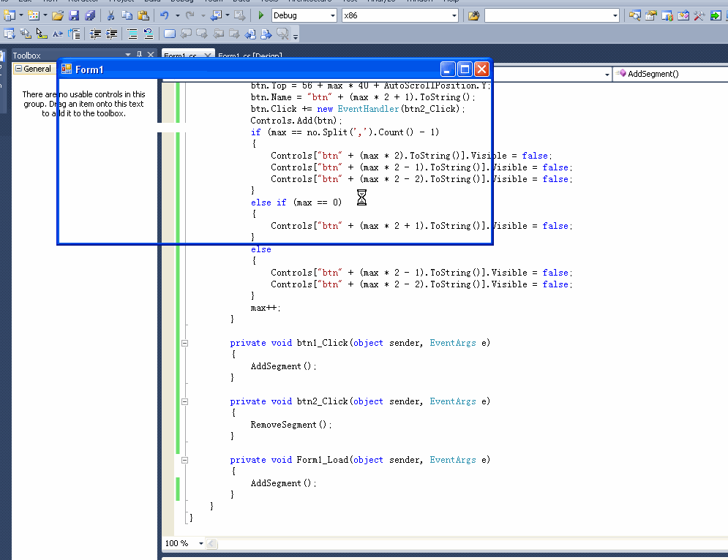728x560 pixels.
Task: Click the "private void btn2_Click" method signature
Action: click(x=360, y=401)
